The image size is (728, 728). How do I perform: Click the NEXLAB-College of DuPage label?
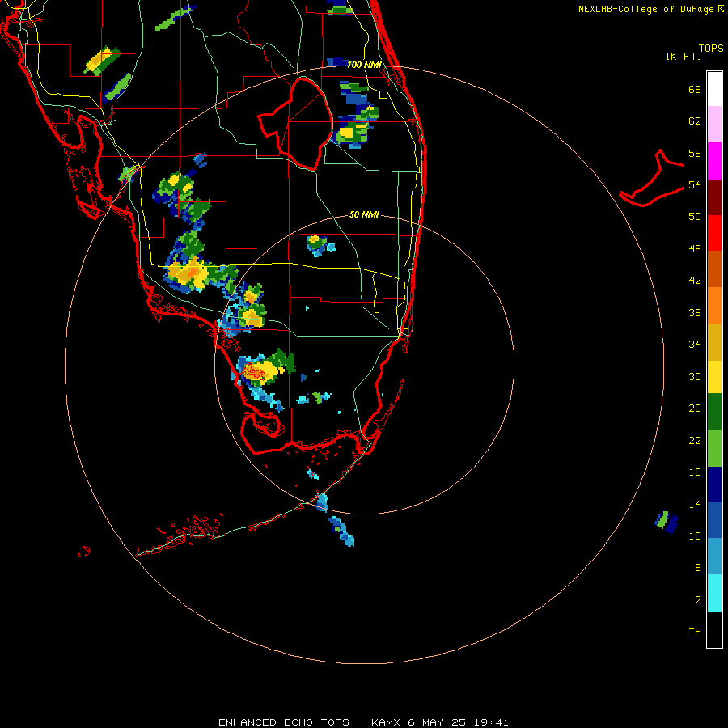[650, 9]
